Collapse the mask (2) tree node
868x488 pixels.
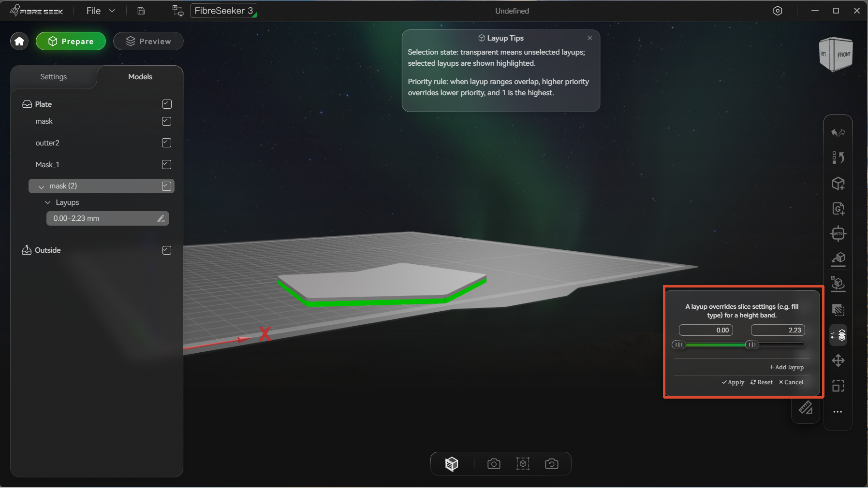pyautogui.click(x=41, y=187)
